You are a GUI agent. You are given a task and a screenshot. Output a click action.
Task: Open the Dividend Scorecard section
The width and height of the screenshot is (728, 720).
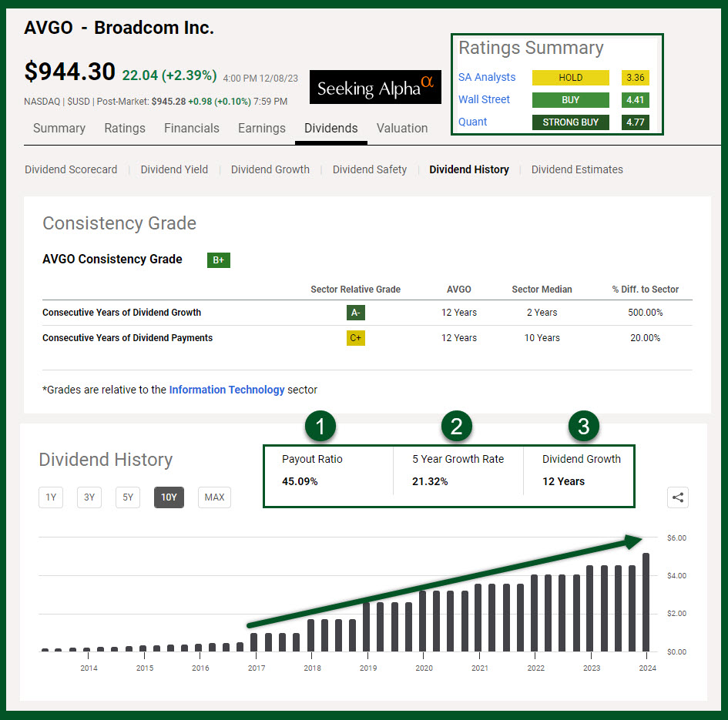[x=71, y=169]
